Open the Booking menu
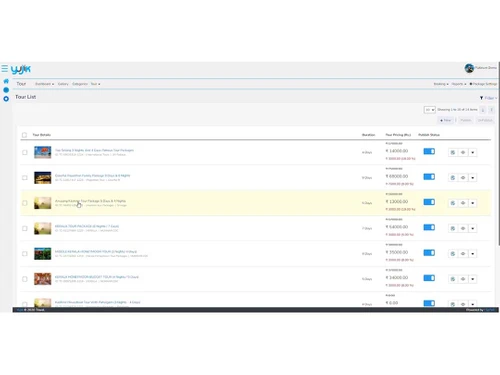The height and width of the screenshot is (375, 500). click(441, 84)
